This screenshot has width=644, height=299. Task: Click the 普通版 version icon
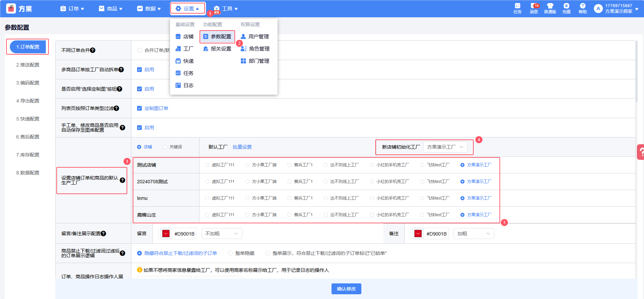coord(550,8)
